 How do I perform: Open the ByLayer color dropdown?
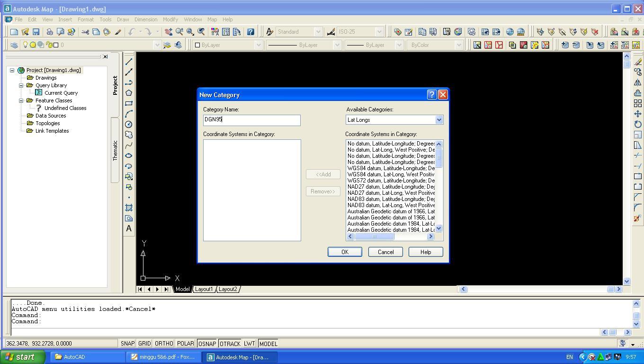(x=259, y=45)
